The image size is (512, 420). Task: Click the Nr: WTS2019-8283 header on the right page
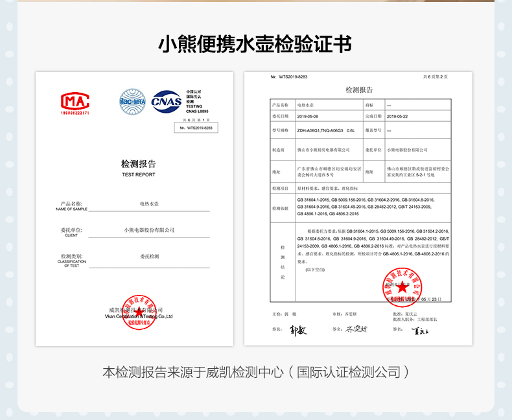pos(289,77)
